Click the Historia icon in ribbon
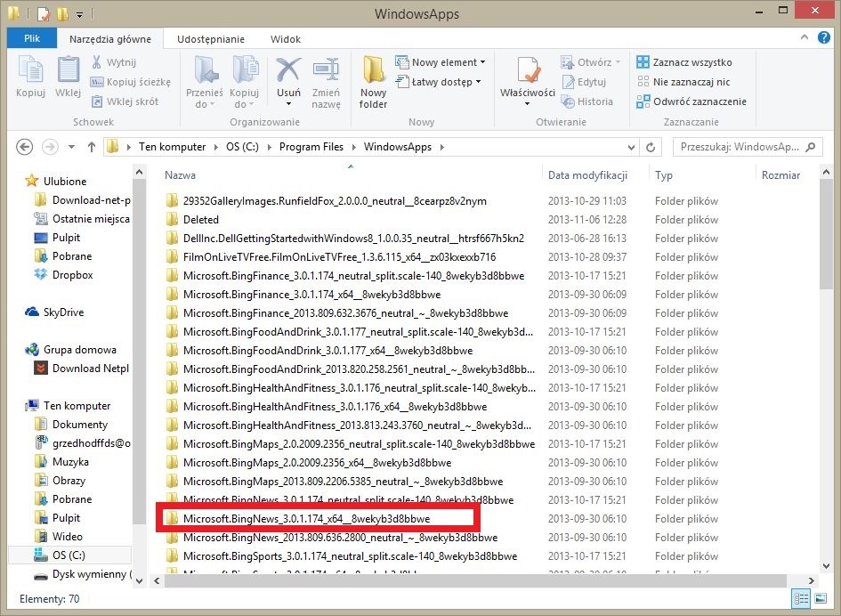841x616 pixels. [x=568, y=101]
